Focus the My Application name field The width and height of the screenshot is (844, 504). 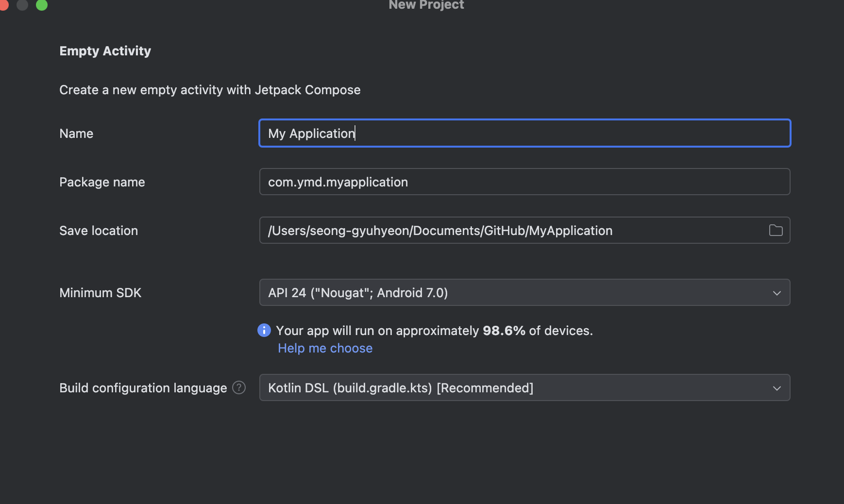click(x=524, y=133)
